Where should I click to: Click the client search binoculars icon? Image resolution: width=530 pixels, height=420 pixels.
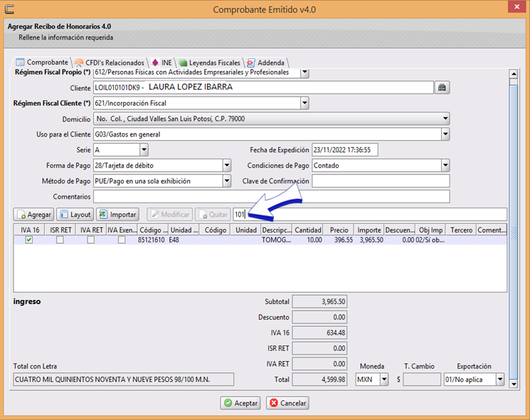coord(442,88)
